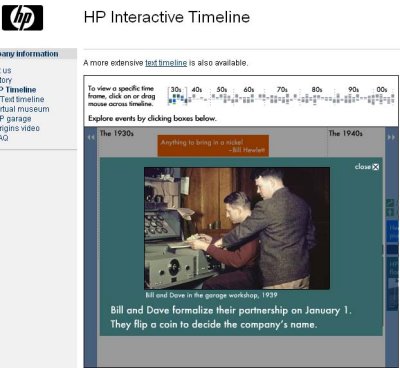Jump to the 70s on timeline

[282, 90]
